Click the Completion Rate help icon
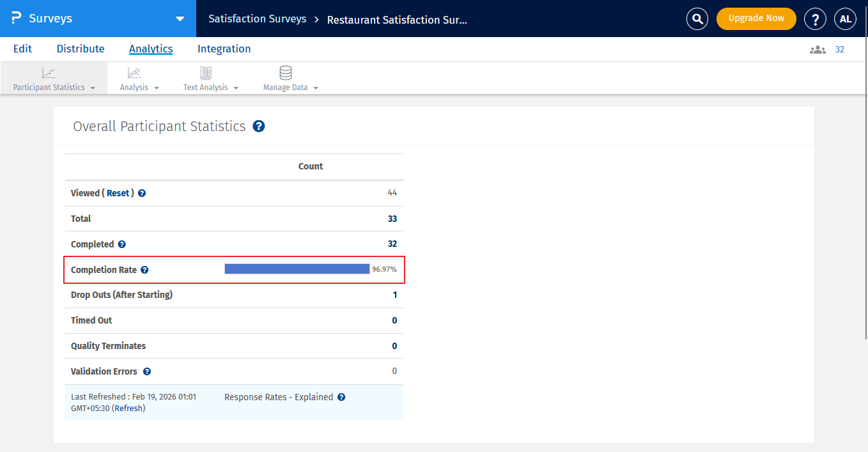This screenshot has width=868, height=452. 144,270
